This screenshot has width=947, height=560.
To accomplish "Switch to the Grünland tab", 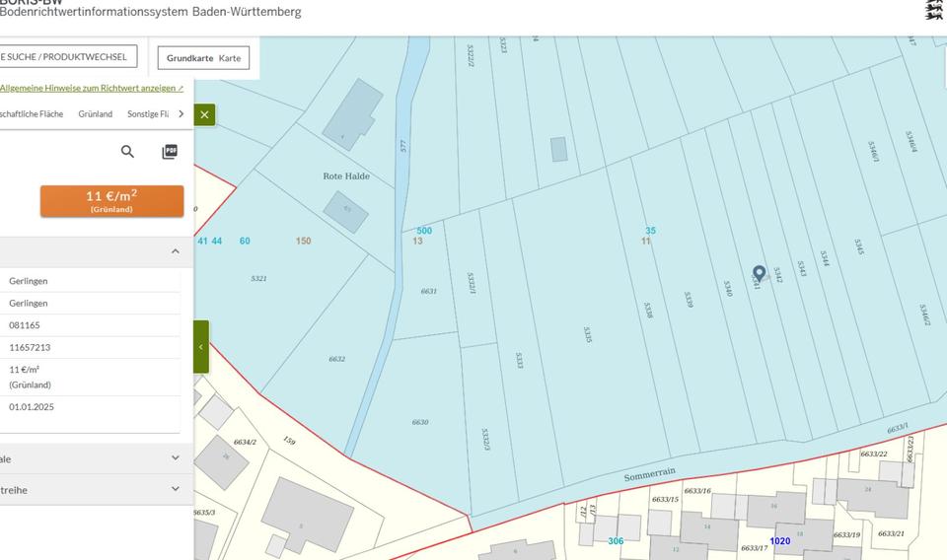I will pos(96,114).
